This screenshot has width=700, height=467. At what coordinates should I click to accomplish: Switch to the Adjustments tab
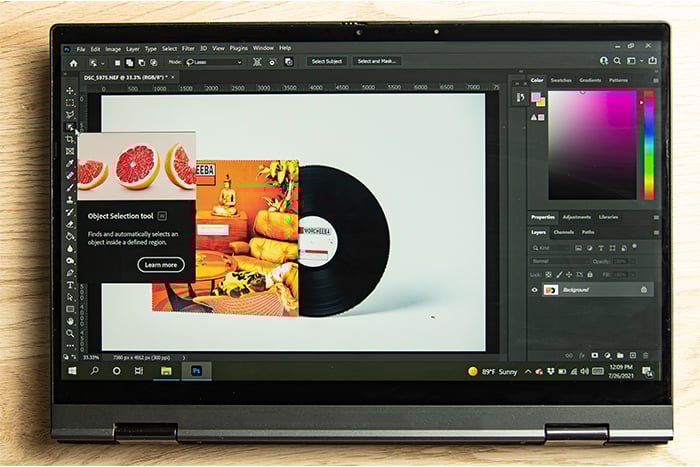[x=576, y=217]
